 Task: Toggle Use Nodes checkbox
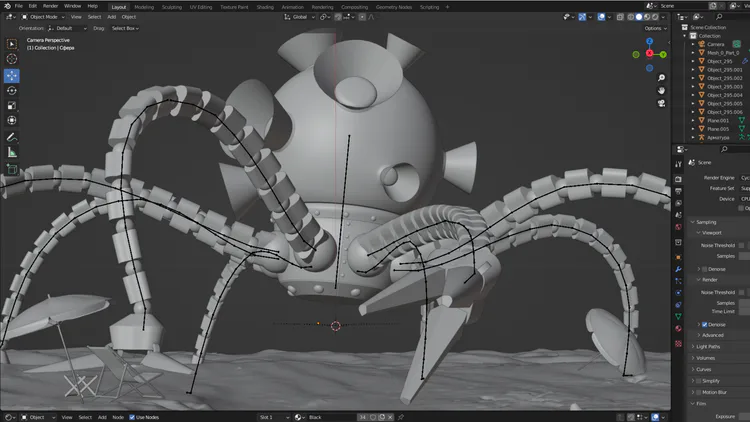(132, 417)
